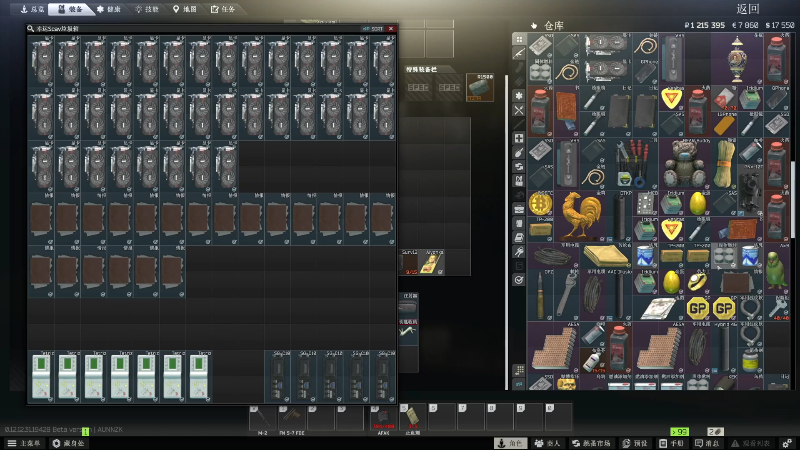Image resolution: width=800 pixels, height=450 pixels.
Task: Select the antique vase in stash
Action: coord(737,59)
